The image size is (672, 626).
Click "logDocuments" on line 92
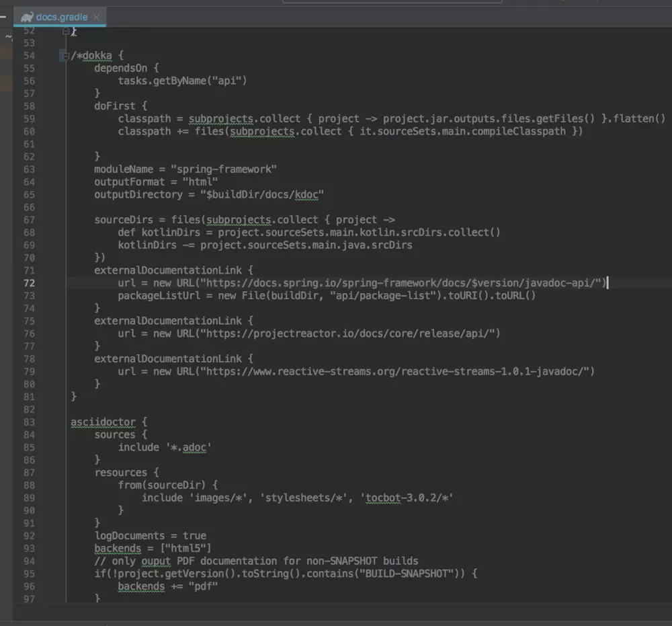click(x=130, y=536)
